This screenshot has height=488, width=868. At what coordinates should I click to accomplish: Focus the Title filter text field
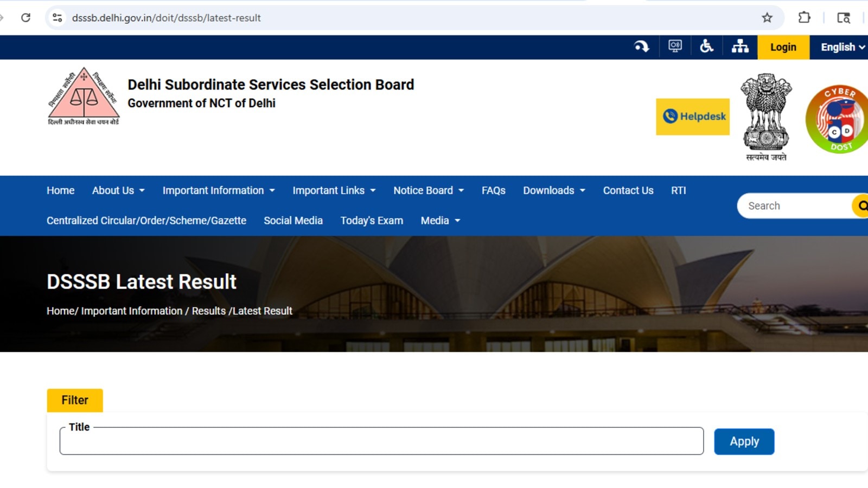tap(381, 441)
